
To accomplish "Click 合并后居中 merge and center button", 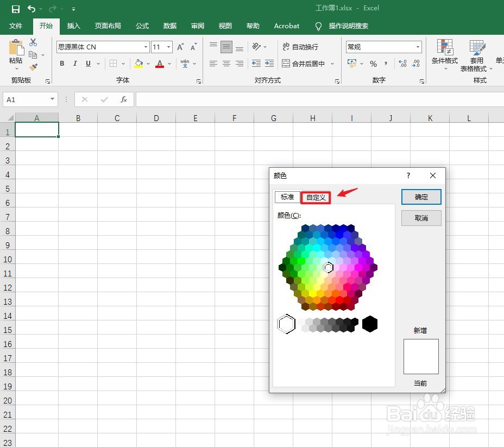I will (x=303, y=64).
